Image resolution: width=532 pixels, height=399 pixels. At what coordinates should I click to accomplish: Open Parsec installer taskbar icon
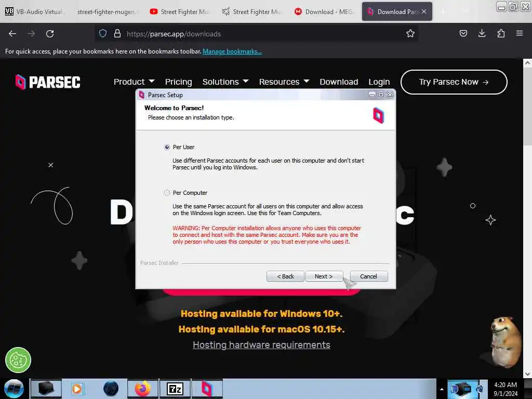click(x=207, y=389)
